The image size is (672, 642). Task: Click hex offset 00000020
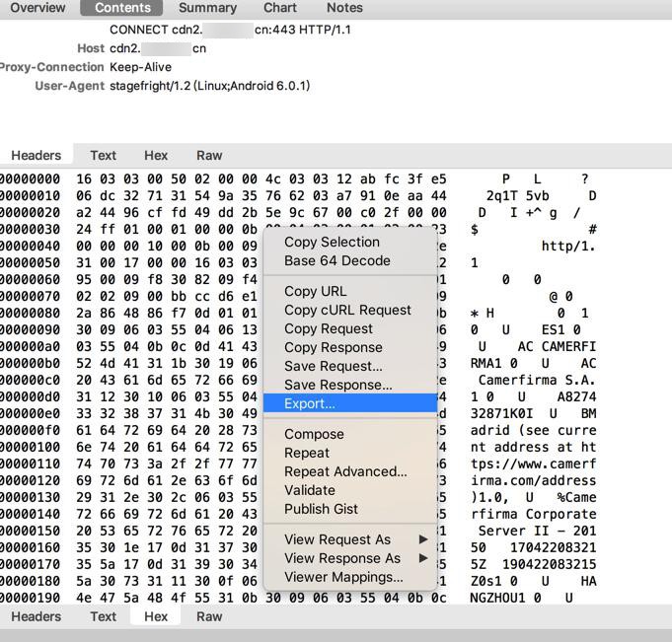click(x=30, y=212)
